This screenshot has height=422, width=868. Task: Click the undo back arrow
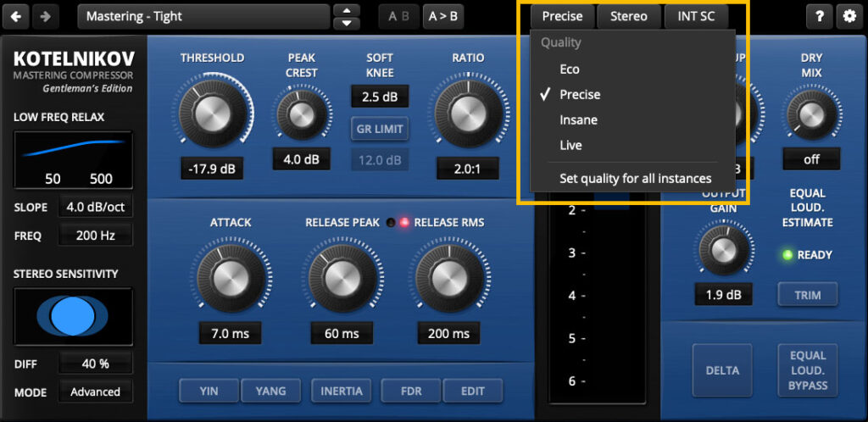15,17
